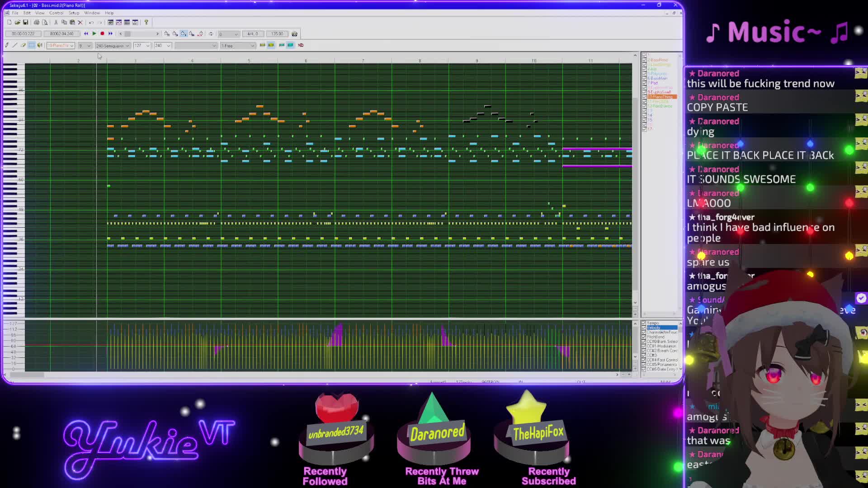Open the View menu
Screen dimensions: 868x488
coord(40,13)
